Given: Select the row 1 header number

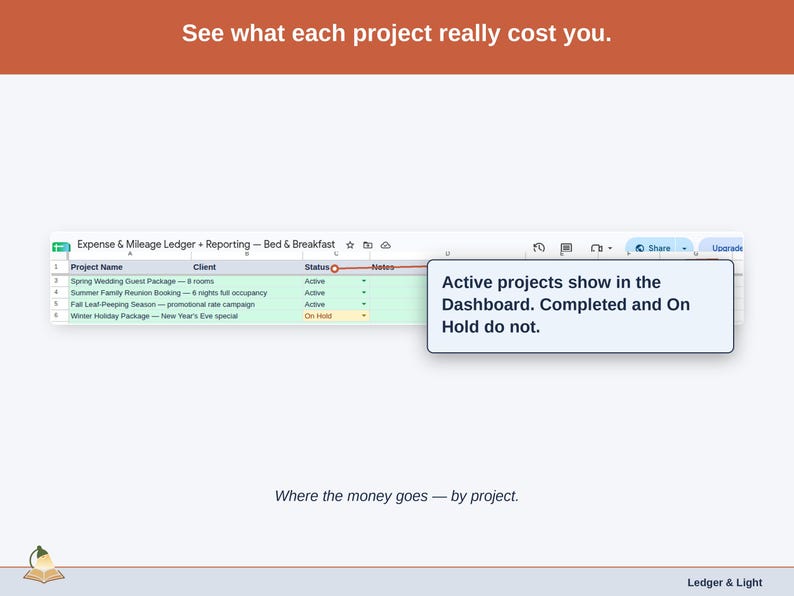Looking at the screenshot, I should coord(59,267).
